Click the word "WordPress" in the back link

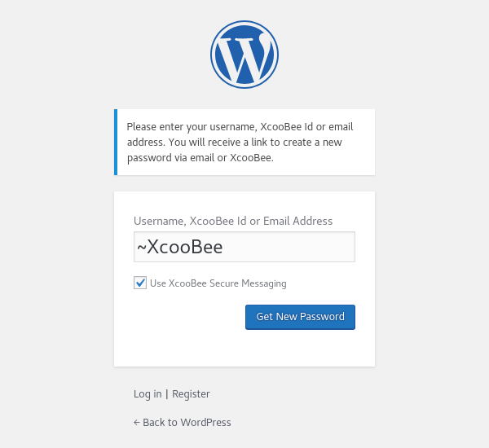tap(205, 423)
